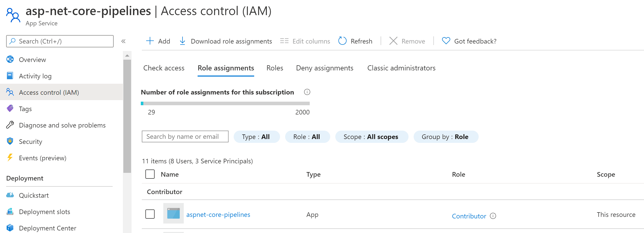The width and height of the screenshot is (644, 233).
Task: Open the Roles tab
Action: (x=275, y=68)
